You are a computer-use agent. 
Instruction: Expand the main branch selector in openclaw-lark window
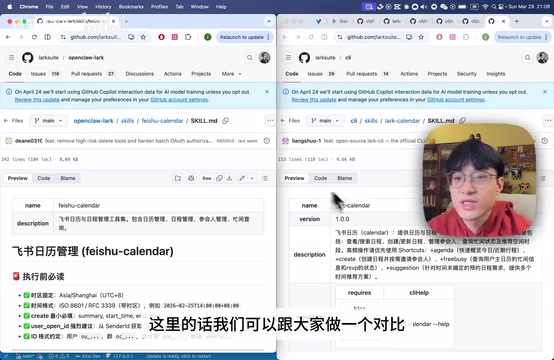48,120
